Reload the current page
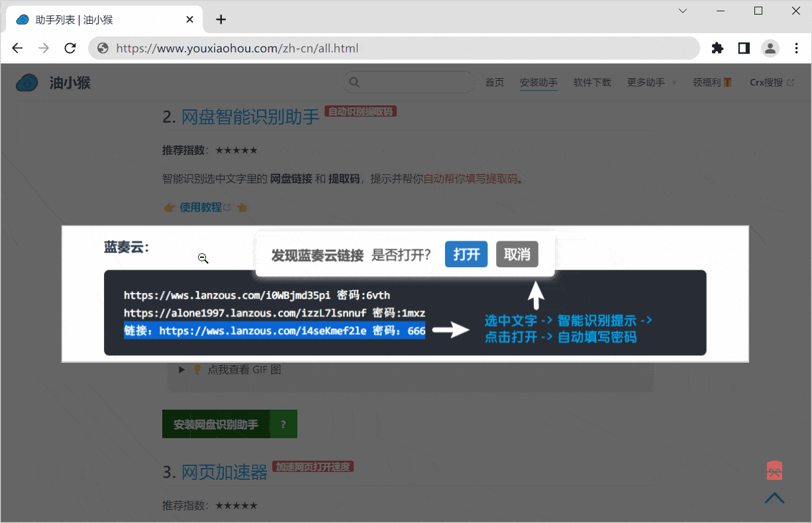Viewport: 812px width, 523px height. tap(70, 48)
